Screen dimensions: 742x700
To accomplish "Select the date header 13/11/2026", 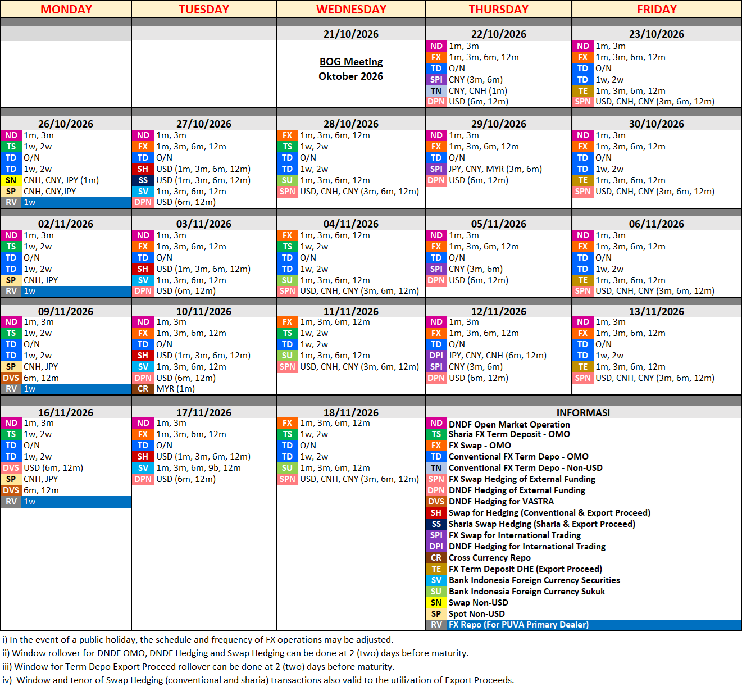I will [x=657, y=311].
